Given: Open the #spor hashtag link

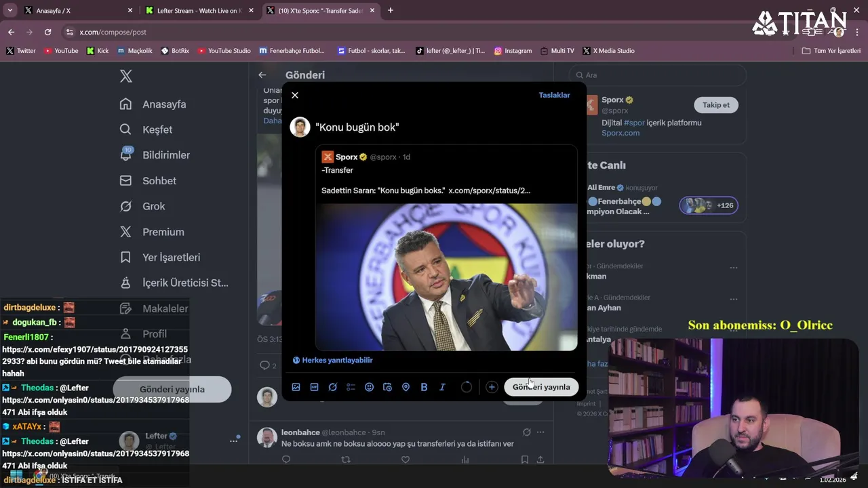Looking at the screenshot, I should tap(634, 123).
